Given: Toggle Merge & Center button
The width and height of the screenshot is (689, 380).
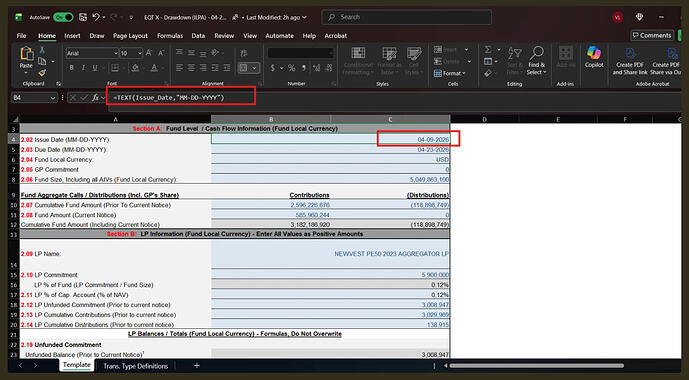Looking at the screenshot, I should pos(245,68).
